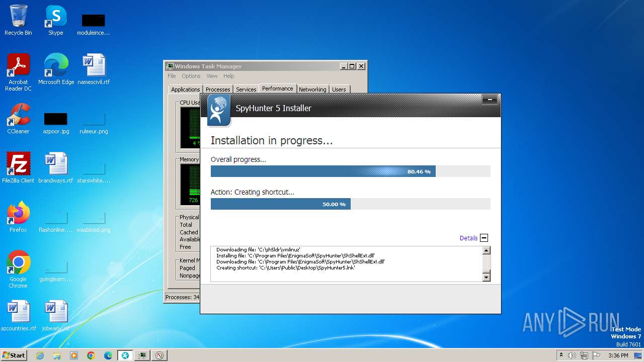Viewport: 644px width, 362px height.
Task: Switch to SpyHunter installer taskbar button
Action: click(125, 355)
